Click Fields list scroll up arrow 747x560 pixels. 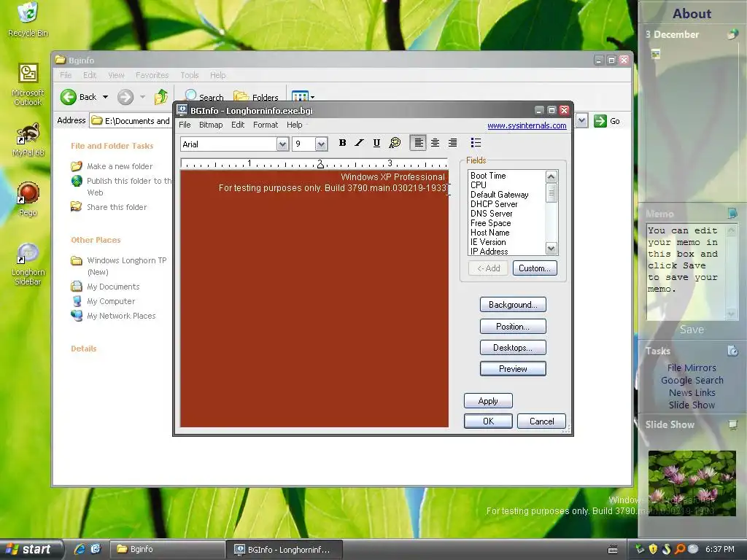click(x=551, y=177)
